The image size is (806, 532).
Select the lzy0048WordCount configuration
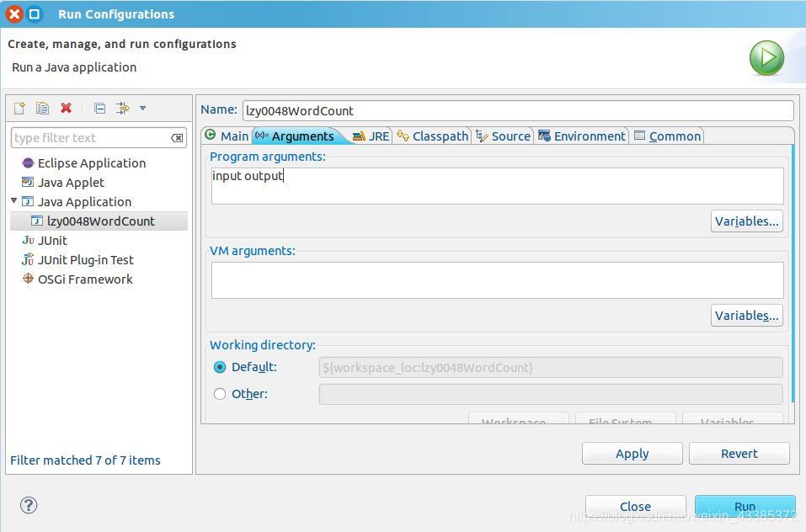[100, 221]
